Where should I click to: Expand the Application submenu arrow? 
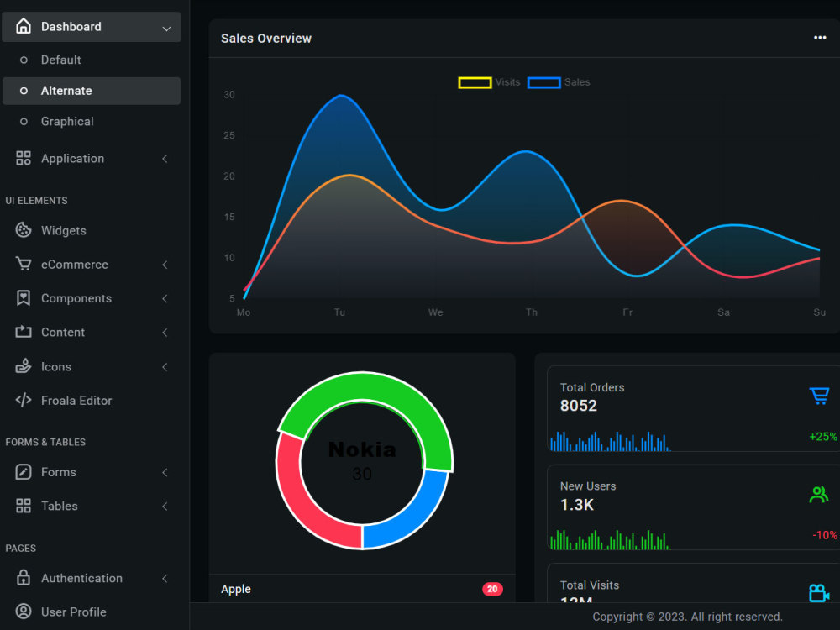(x=165, y=159)
